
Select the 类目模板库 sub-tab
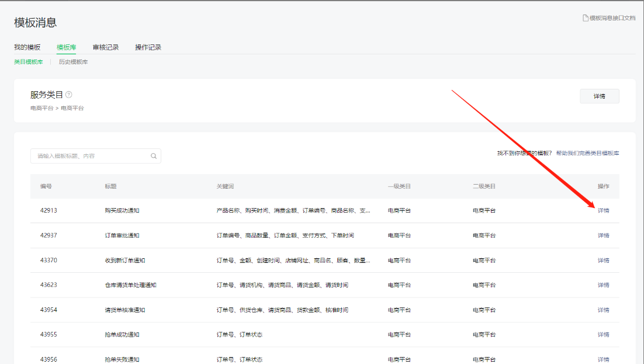(x=29, y=62)
